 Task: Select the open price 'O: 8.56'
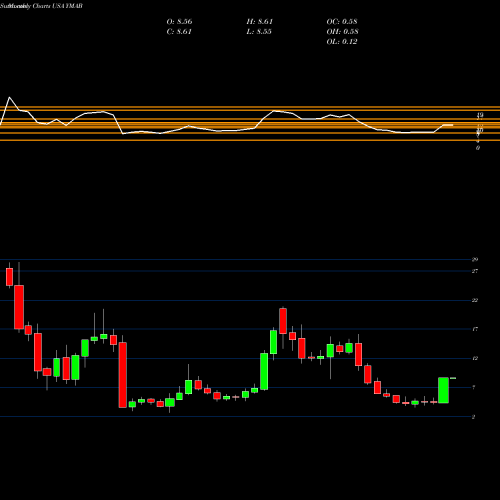click(179, 22)
